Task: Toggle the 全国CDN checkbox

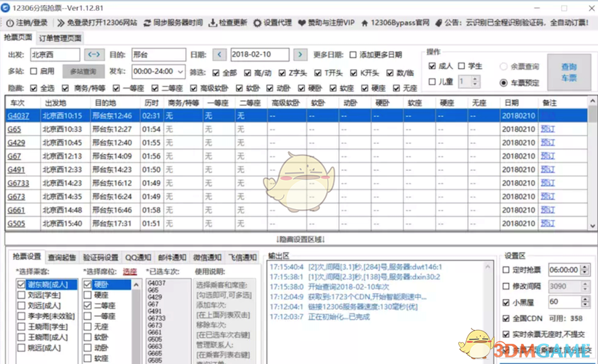Action: coord(506,318)
